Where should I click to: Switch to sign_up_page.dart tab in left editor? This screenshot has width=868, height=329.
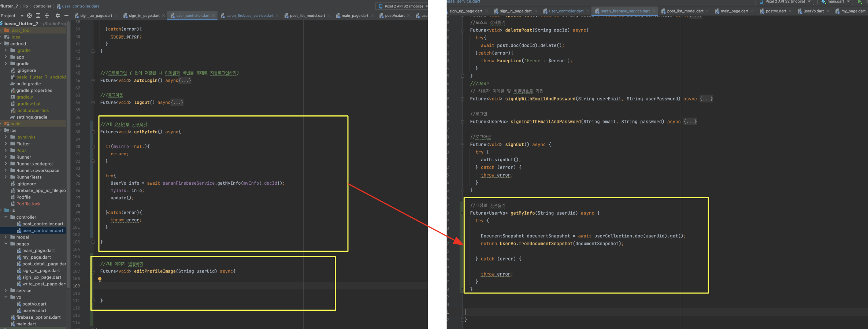pos(96,16)
